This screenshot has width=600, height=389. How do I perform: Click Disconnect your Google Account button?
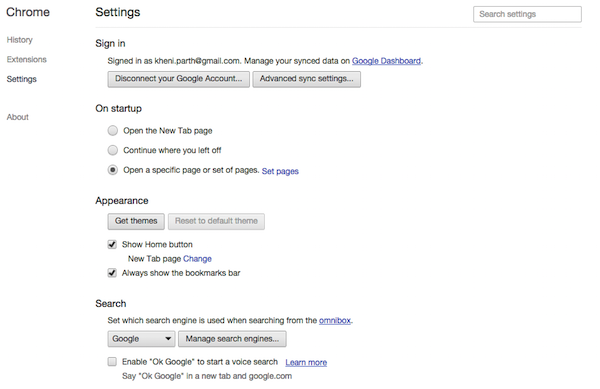pyautogui.click(x=178, y=79)
